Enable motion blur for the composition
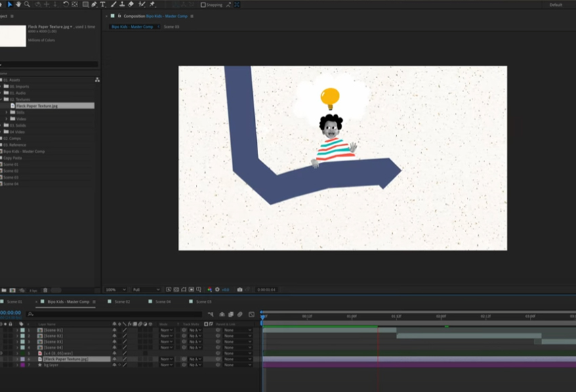 239,314
